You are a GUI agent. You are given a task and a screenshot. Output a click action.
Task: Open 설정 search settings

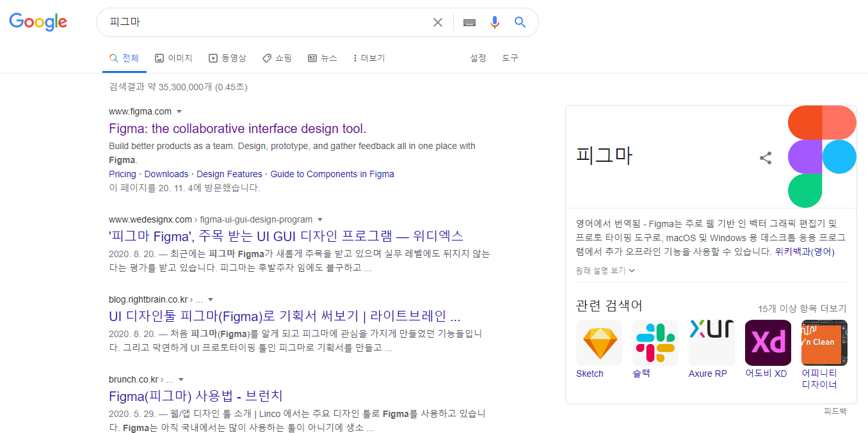coord(478,58)
